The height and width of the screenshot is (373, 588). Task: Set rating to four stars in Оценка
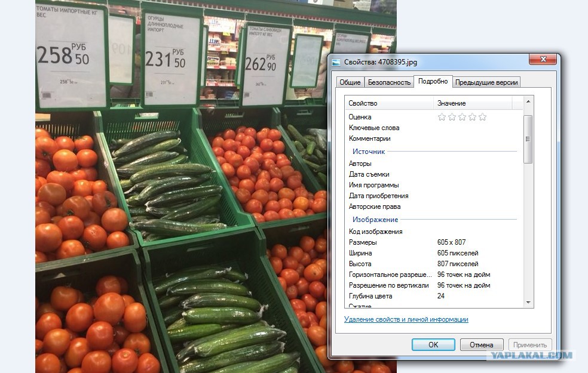[472, 117]
